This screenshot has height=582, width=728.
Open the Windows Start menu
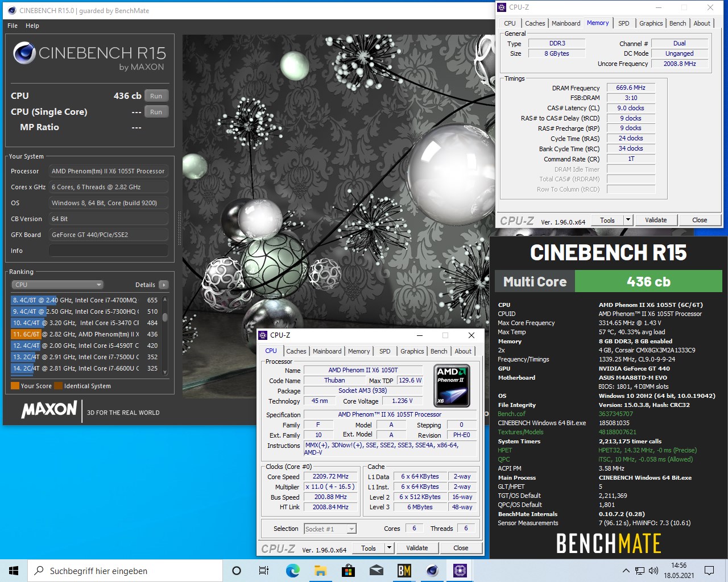coord(14,571)
